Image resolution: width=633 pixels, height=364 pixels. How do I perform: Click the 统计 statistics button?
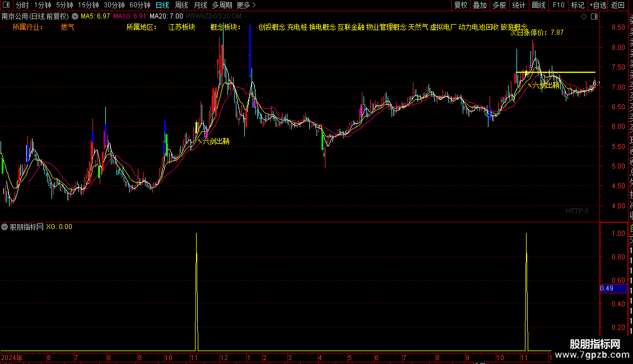pyautogui.click(x=519, y=5)
